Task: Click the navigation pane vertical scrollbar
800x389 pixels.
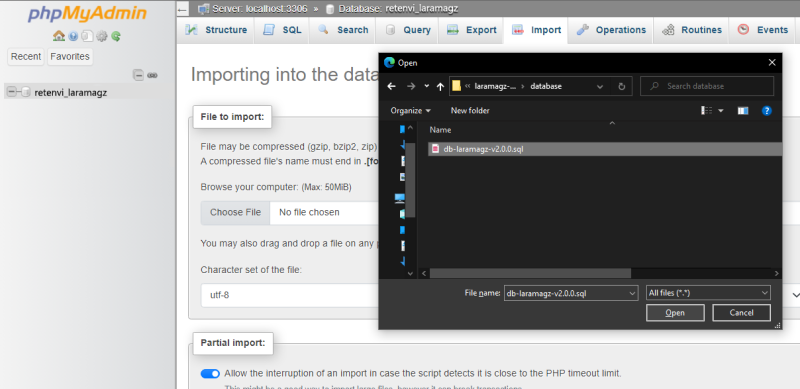Action: tap(410, 180)
